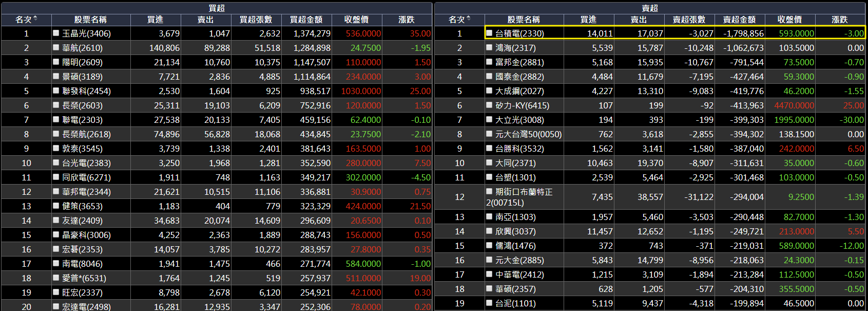Select the 買超金額 value 1,374,279
The height and width of the screenshot is (311, 868).
(x=312, y=33)
